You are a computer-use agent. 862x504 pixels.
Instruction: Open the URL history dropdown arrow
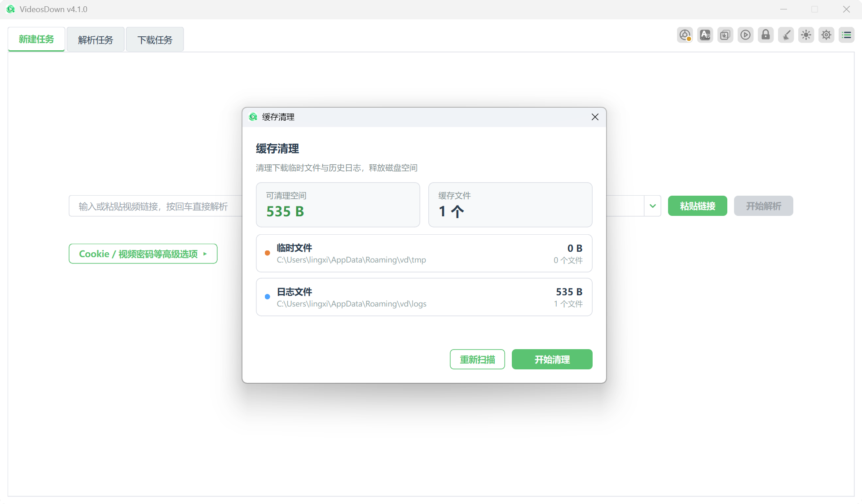(652, 206)
